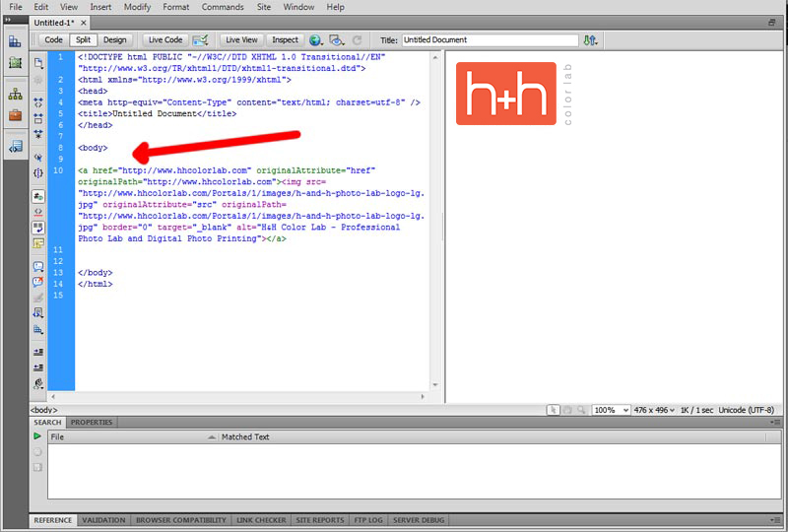Open the Site menu
The width and height of the screenshot is (788, 532).
(264, 7)
